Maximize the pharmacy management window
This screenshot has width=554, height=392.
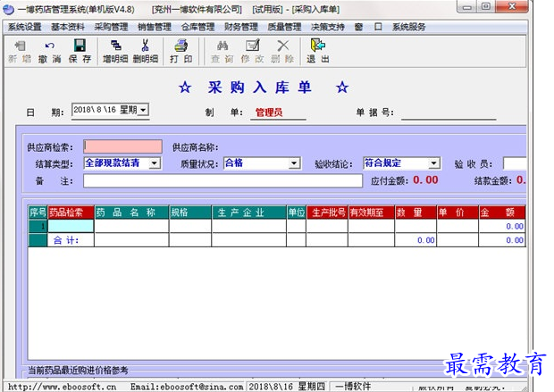point(486,6)
